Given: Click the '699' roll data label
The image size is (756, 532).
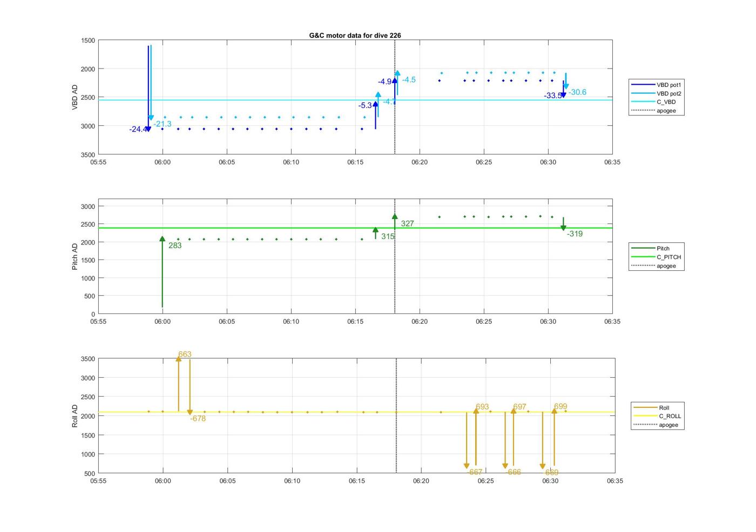Looking at the screenshot, I should tap(561, 407).
